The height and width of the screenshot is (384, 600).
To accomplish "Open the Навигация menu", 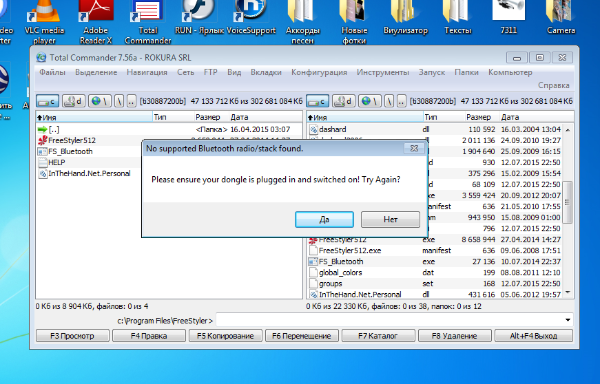I will [147, 72].
